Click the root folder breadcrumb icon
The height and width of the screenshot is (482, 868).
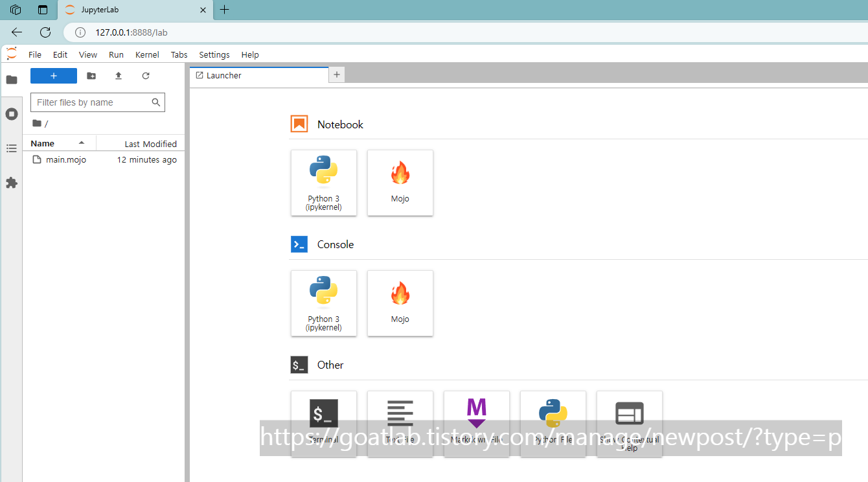click(x=37, y=123)
